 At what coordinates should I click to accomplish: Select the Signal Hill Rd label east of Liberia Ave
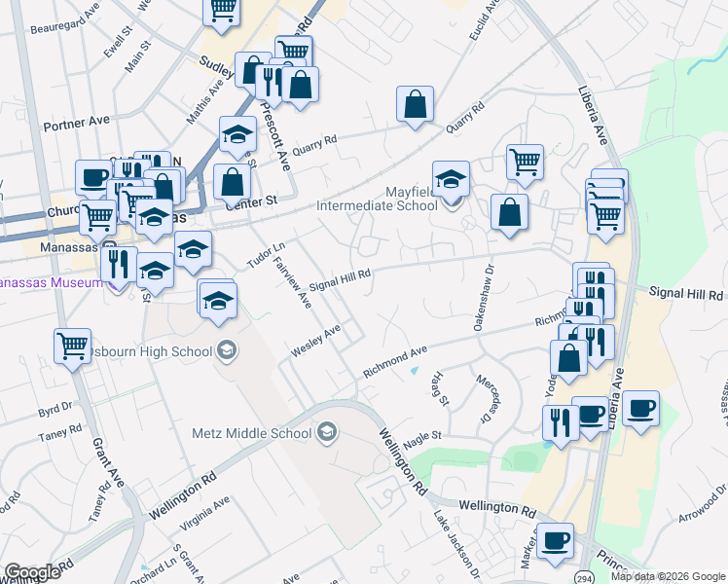[x=686, y=293]
